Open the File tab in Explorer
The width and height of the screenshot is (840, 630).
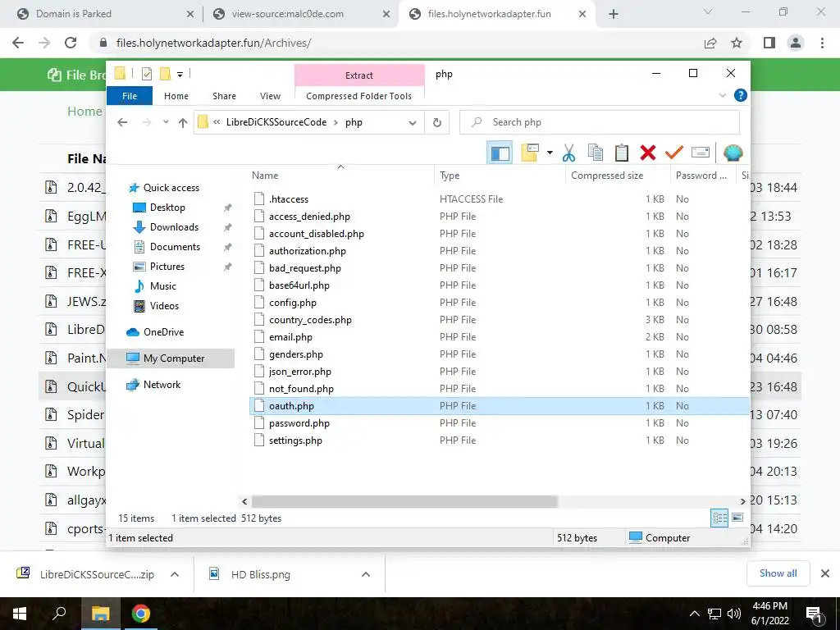click(130, 96)
